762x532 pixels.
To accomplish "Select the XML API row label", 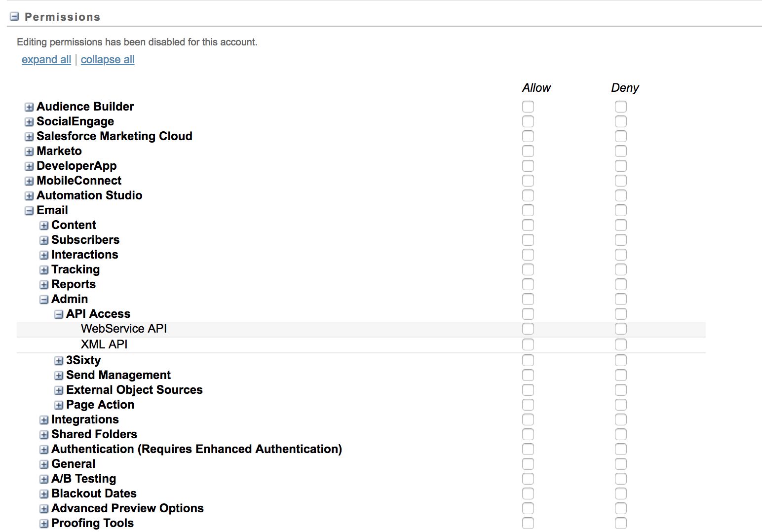I will tap(104, 344).
